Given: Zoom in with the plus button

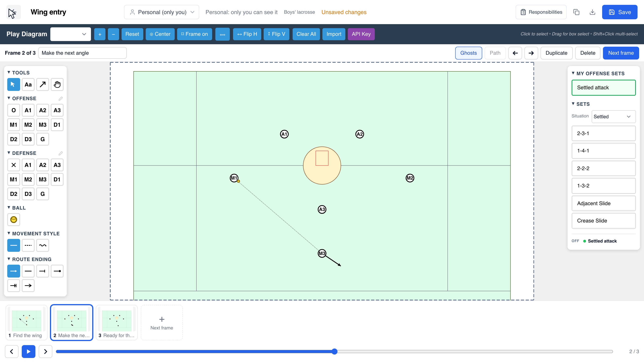Looking at the screenshot, I should tap(100, 34).
